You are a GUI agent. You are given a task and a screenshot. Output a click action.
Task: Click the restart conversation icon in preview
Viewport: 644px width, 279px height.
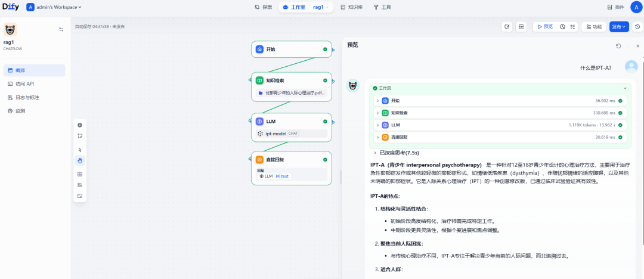tap(618, 46)
